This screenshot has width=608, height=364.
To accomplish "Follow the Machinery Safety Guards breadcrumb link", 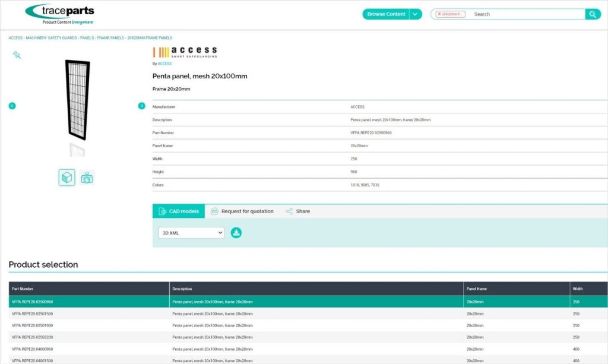I will click(x=52, y=38).
